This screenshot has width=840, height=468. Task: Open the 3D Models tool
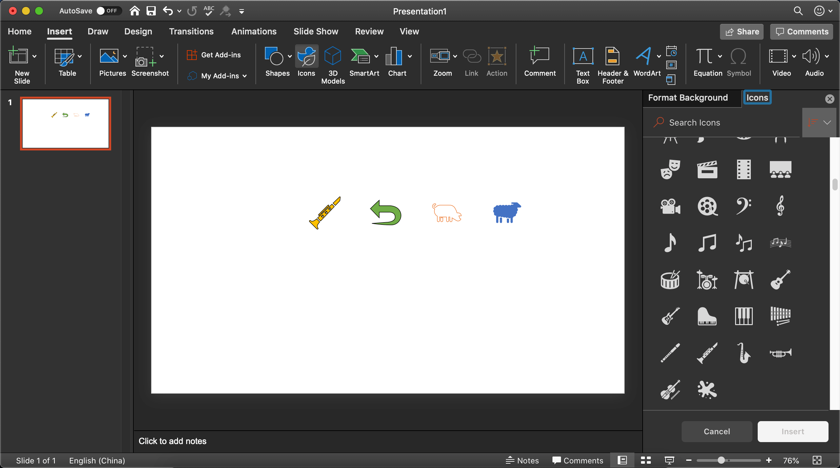333,65
